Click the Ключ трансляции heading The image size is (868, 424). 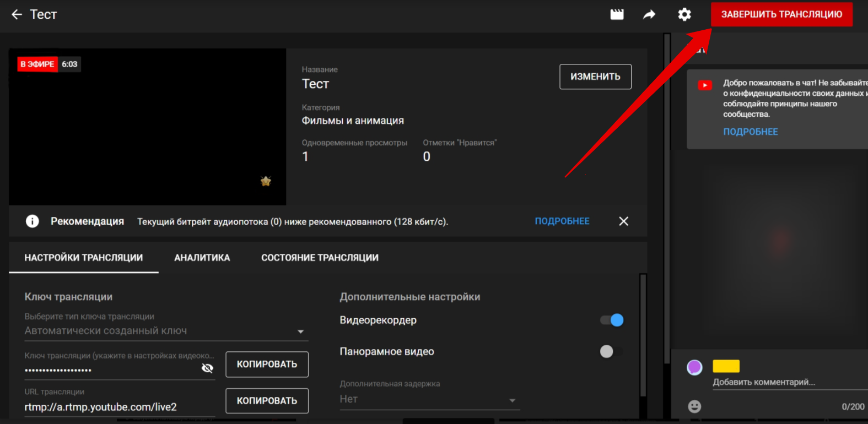coord(68,297)
